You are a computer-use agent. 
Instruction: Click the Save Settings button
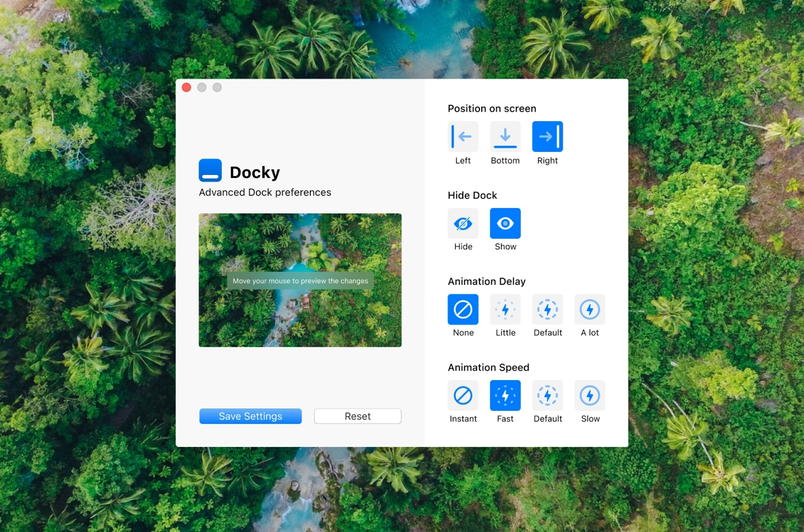pos(250,416)
